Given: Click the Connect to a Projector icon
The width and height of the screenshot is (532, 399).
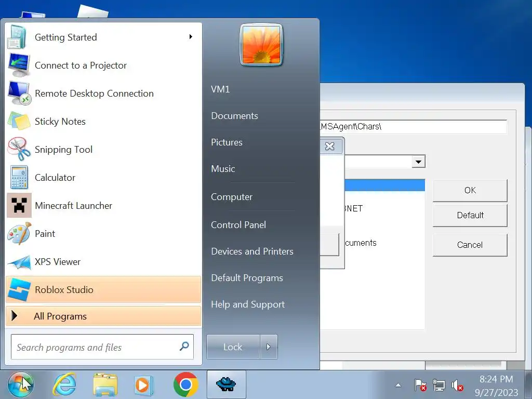Looking at the screenshot, I should coord(19,65).
